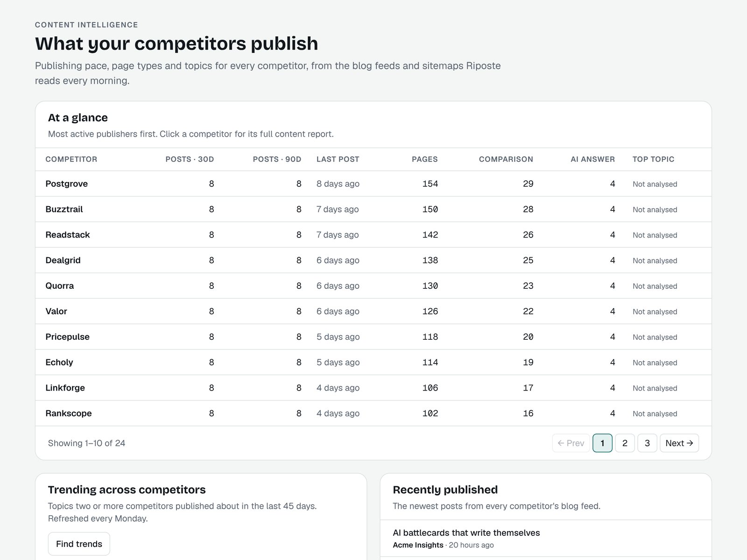Open the Linkforge content report
The width and height of the screenshot is (747, 560).
pyautogui.click(x=65, y=388)
